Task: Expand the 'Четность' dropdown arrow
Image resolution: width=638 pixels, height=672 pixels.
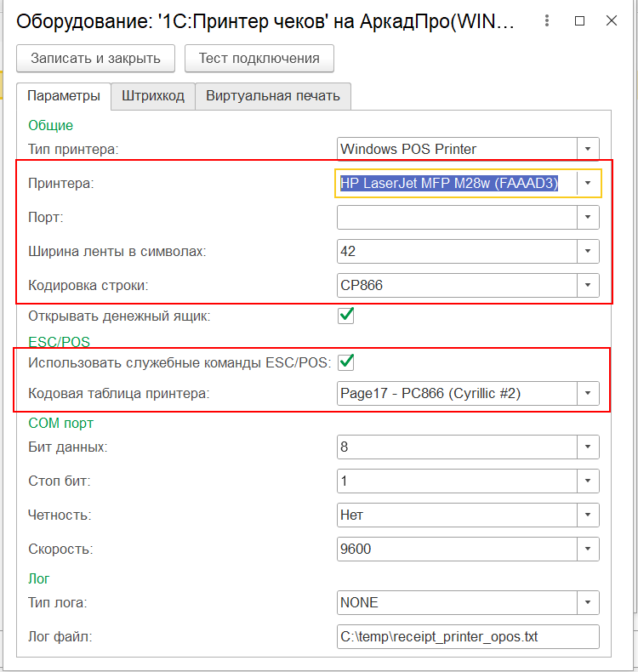Action: [x=587, y=515]
